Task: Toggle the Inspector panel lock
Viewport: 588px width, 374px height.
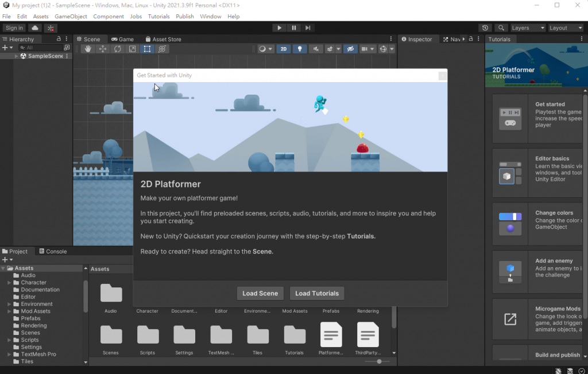Action: coord(471,39)
